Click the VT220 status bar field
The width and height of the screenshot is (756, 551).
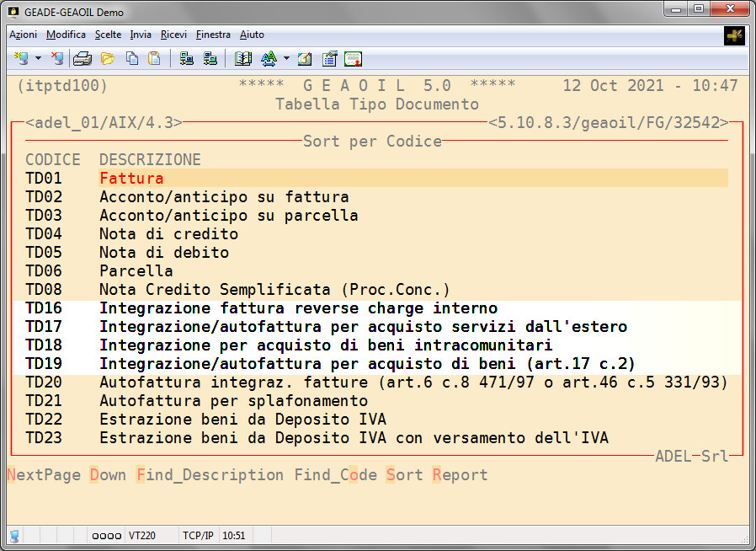(141, 536)
